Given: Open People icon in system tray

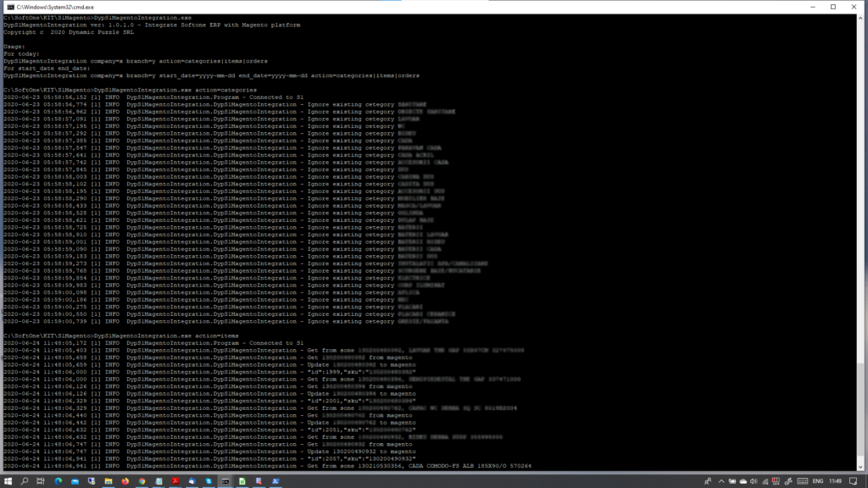Looking at the screenshot, I should (x=708, y=481).
